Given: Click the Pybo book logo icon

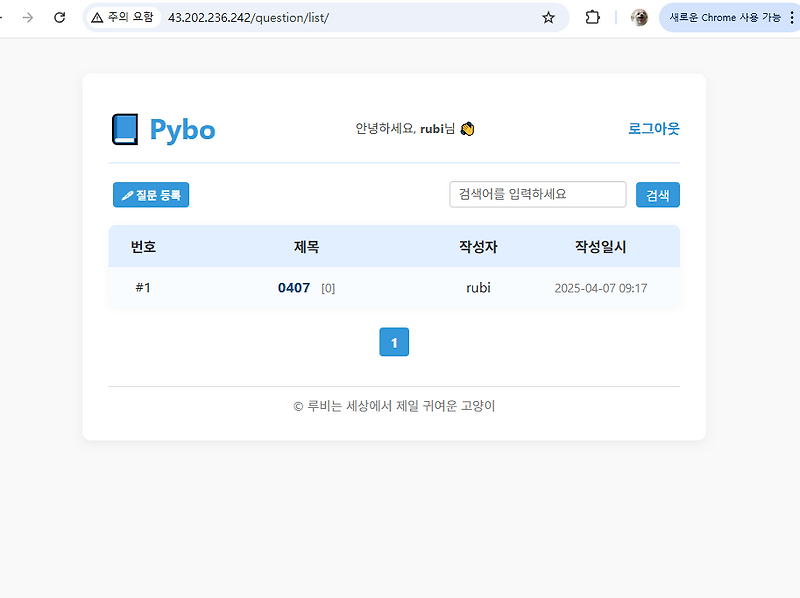Looking at the screenshot, I should pyautogui.click(x=125, y=128).
